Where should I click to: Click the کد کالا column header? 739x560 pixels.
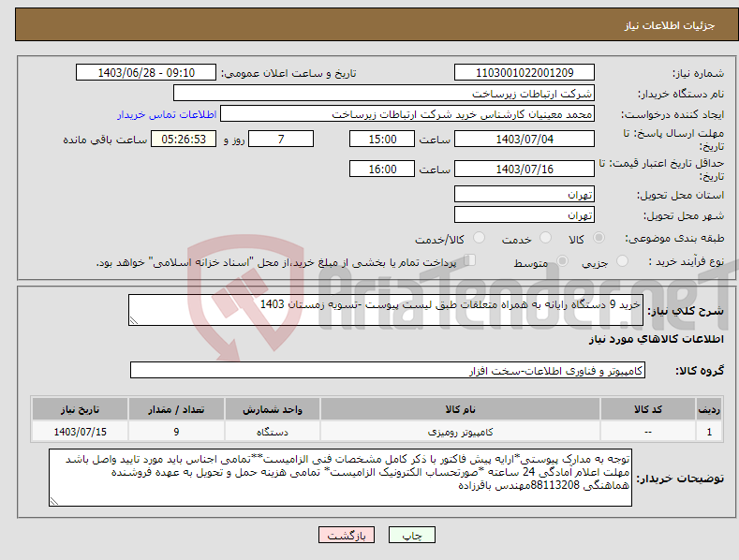pyautogui.click(x=647, y=409)
